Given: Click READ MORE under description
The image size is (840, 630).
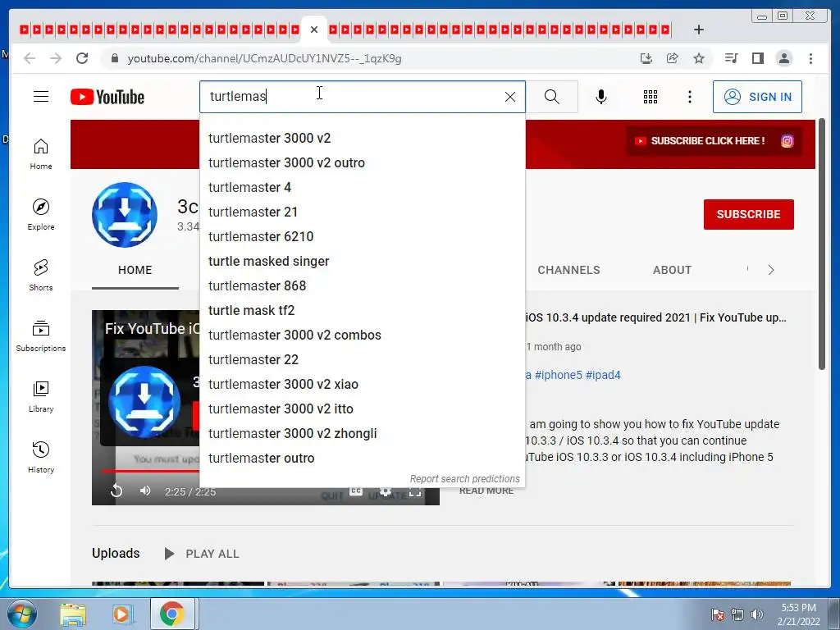Looking at the screenshot, I should point(486,491).
